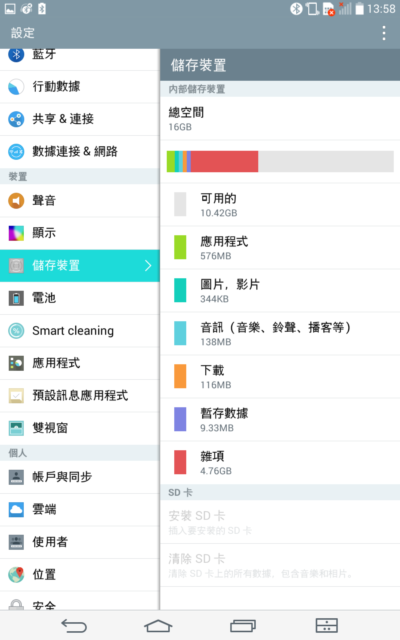The image size is (400, 640).
Task: Tap the 顯示 display icon
Action: click(x=16, y=233)
